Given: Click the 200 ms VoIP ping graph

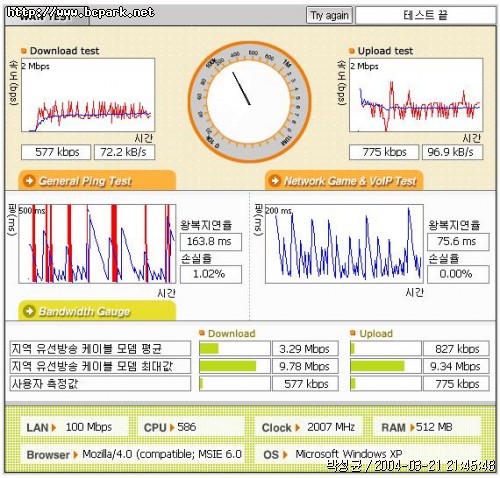Looking at the screenshot, I should [x=344, y=244].
